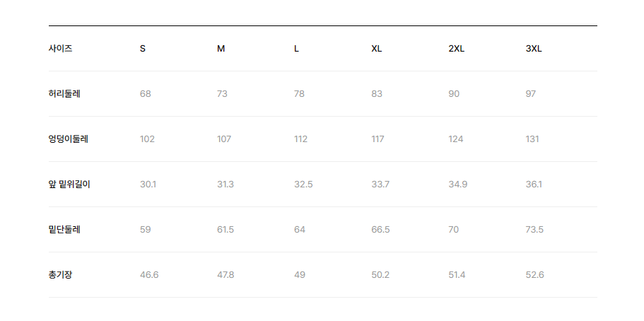Click the 밑단둘레 row label

coord(64,229)
